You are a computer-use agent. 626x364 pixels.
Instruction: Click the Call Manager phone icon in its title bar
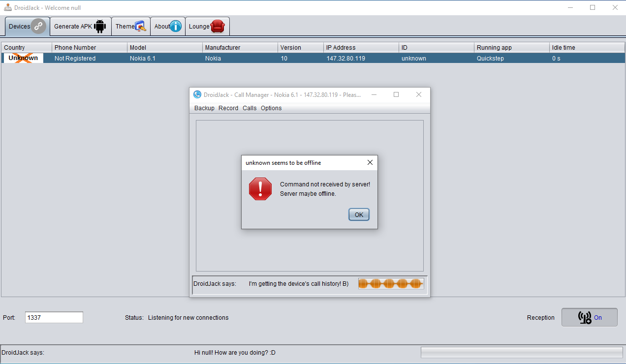pos(197,94)
